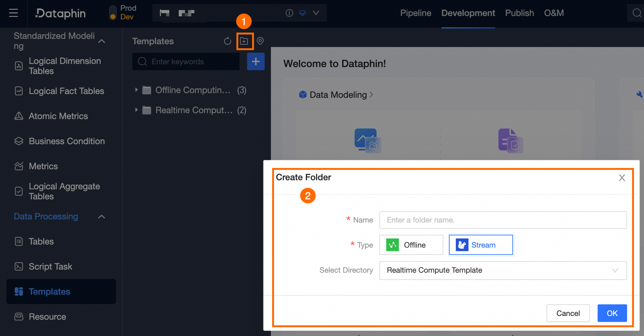Image resolution: width=644 pixels, height=336 pixels.
Task: Click the Script Task icon
Action: (x=19, y=266)
